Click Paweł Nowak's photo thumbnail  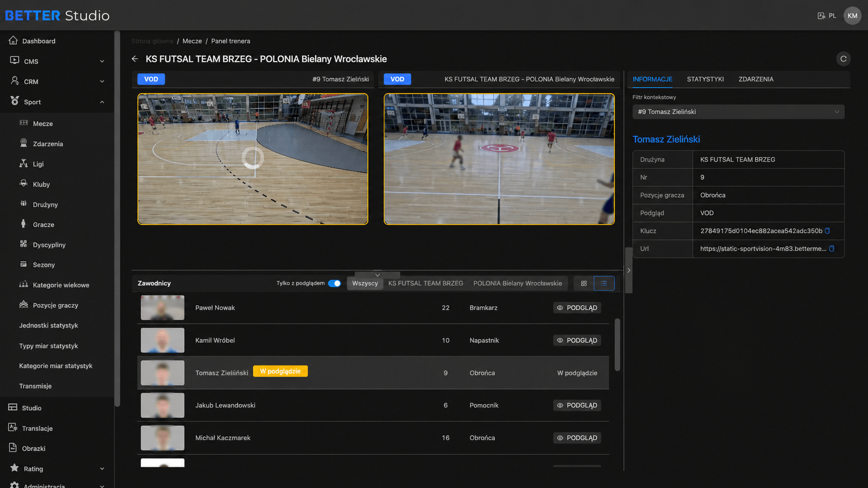pyautogui.click(x=162, y=308)
